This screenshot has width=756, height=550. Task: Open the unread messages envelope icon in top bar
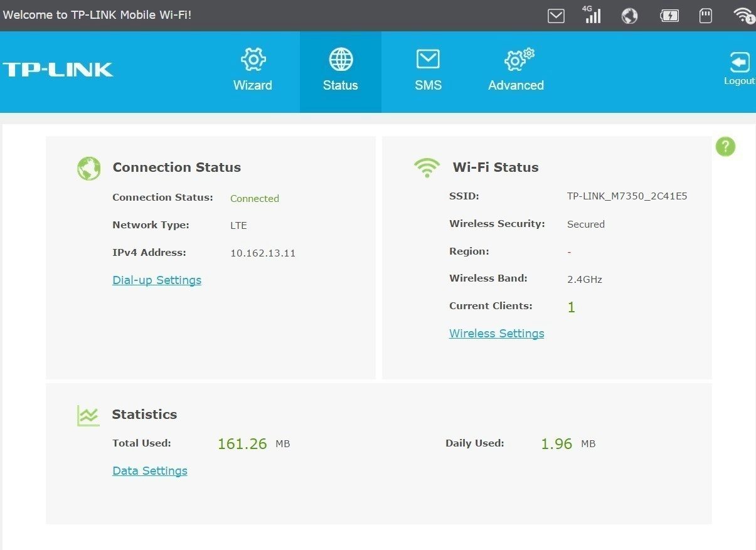point(556,16)
